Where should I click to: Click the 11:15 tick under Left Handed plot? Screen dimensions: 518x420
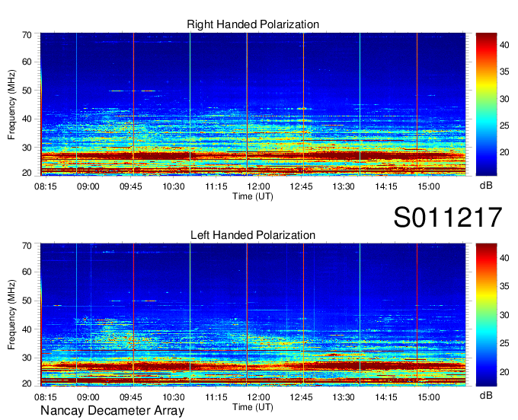(216, 397)
